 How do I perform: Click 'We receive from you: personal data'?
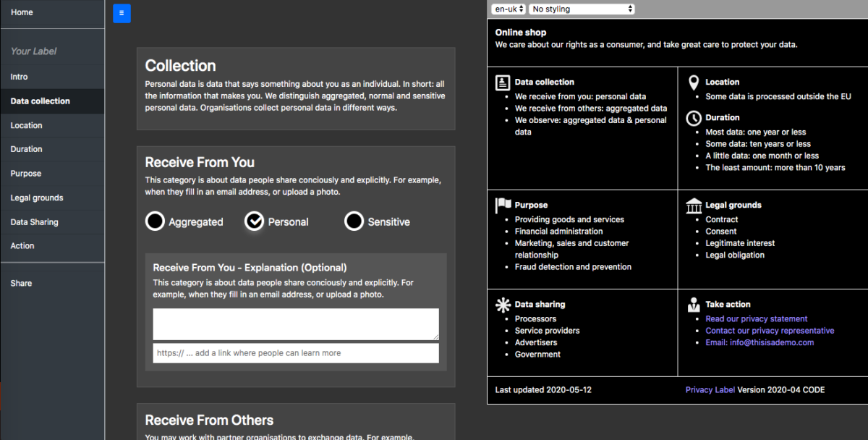580,97
